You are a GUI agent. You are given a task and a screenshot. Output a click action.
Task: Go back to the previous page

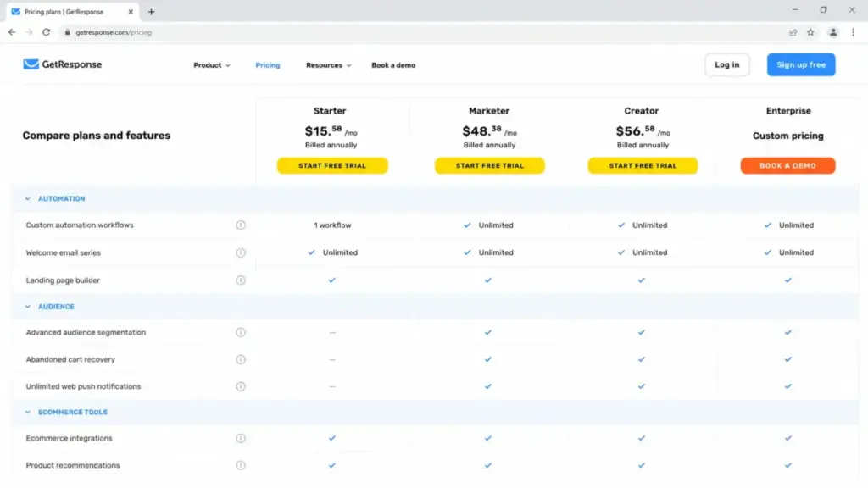[x=12, y=32]
